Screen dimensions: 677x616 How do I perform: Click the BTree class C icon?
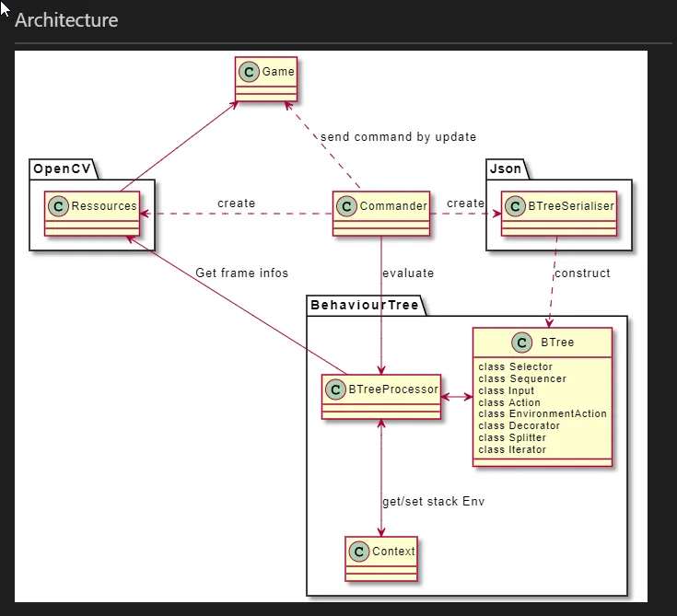pyautogui.click(x=521, y=343)
